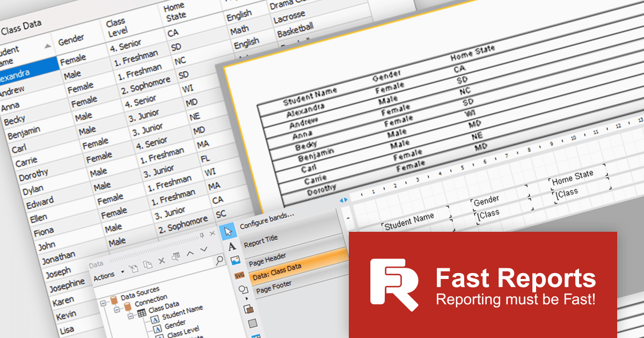Click the move down arrow in Data panel
The height and width of the screenshot is (338, 644).
pyautogui.click(x=203, y=249)
